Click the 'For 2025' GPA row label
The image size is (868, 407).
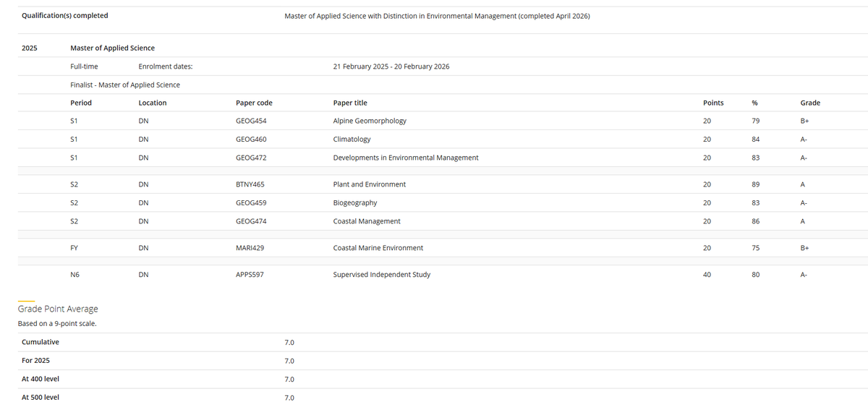36,360
